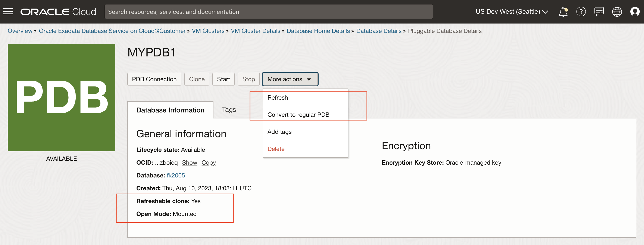Viewport: 644px width, 245px height.
Task: Click the Oracle Cloud logo
Action: click(x=58, y=12)
